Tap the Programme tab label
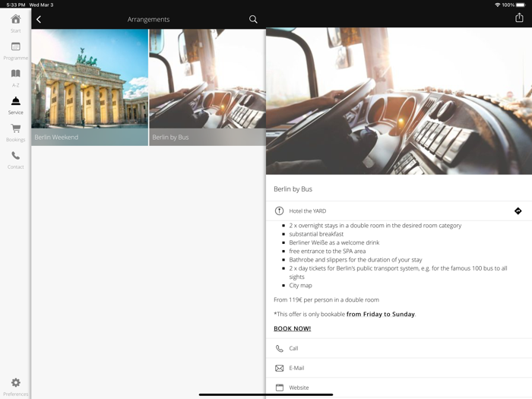Image resolution: width=532 pixels, height=399 pixels. [16, 58]
